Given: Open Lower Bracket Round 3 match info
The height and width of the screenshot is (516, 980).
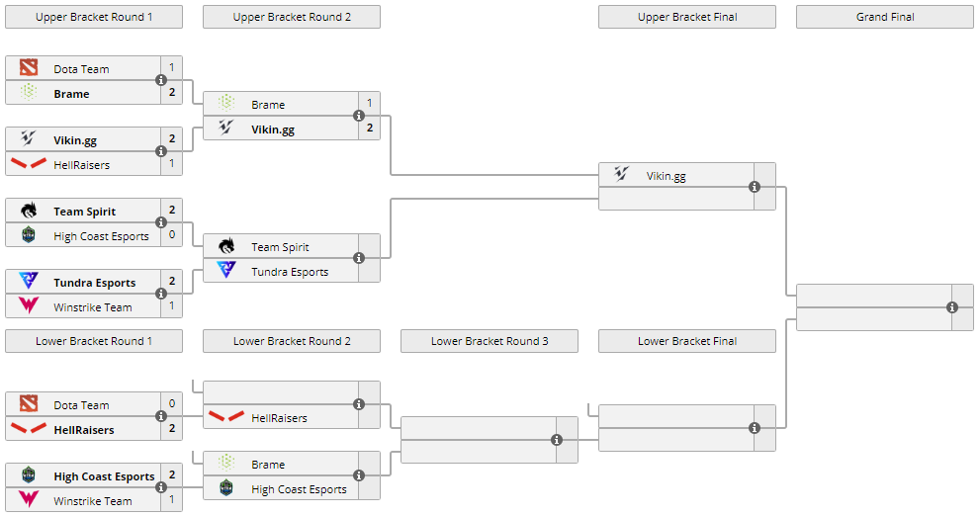Looking at the screenshot, I should (557, 440).
